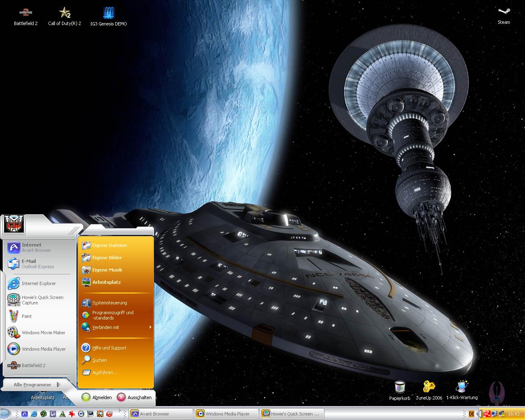Click ICQ flower icon in quick launch

click(43, 414)
